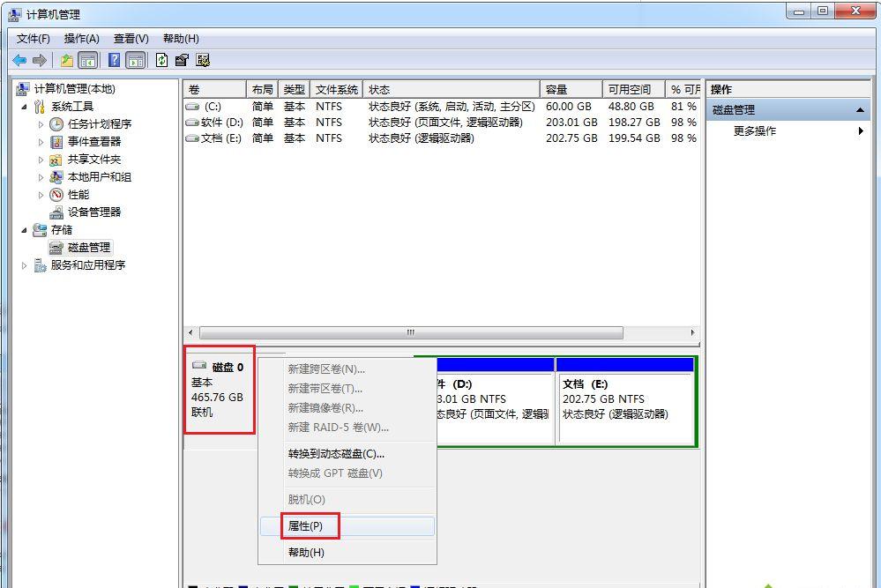The width and height of the screenshot is (881, 588).
Task: Toggle the show/hide console tree toolbar icon
Action: pyautogui.click(x=87, y=60)
